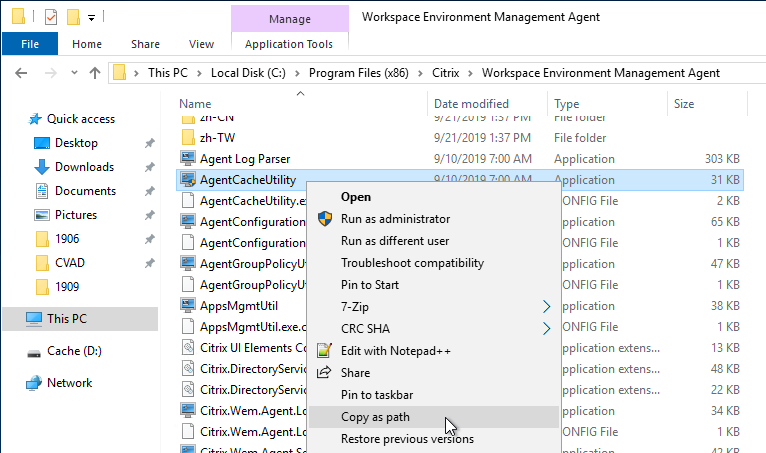Open Desktop in Quick access

[76, 143]
